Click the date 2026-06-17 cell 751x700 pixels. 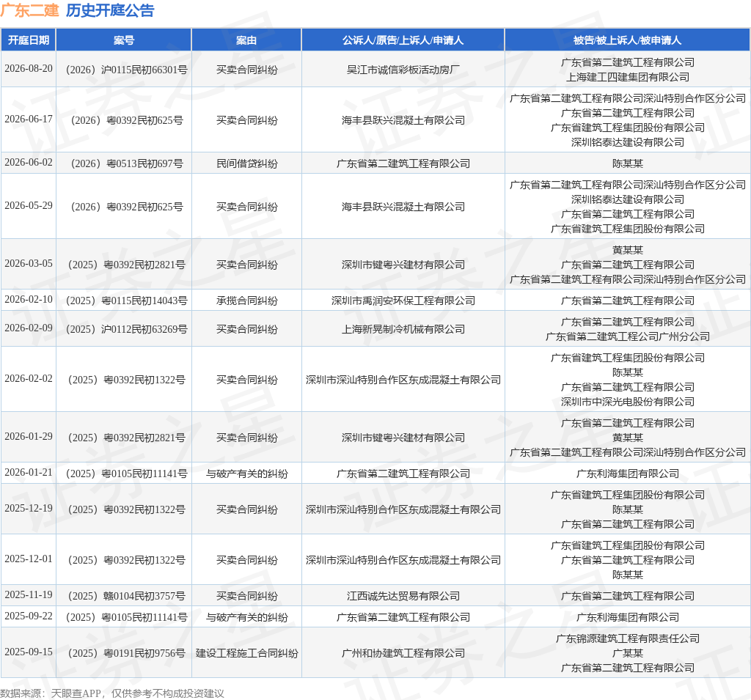(x=29, y=119)
